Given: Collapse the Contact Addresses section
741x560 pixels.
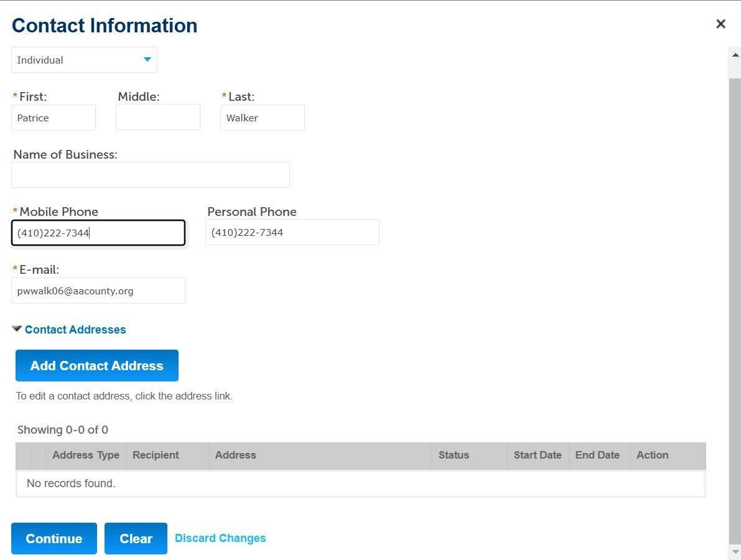Looking at the screenshot, I should coord(17,329).
